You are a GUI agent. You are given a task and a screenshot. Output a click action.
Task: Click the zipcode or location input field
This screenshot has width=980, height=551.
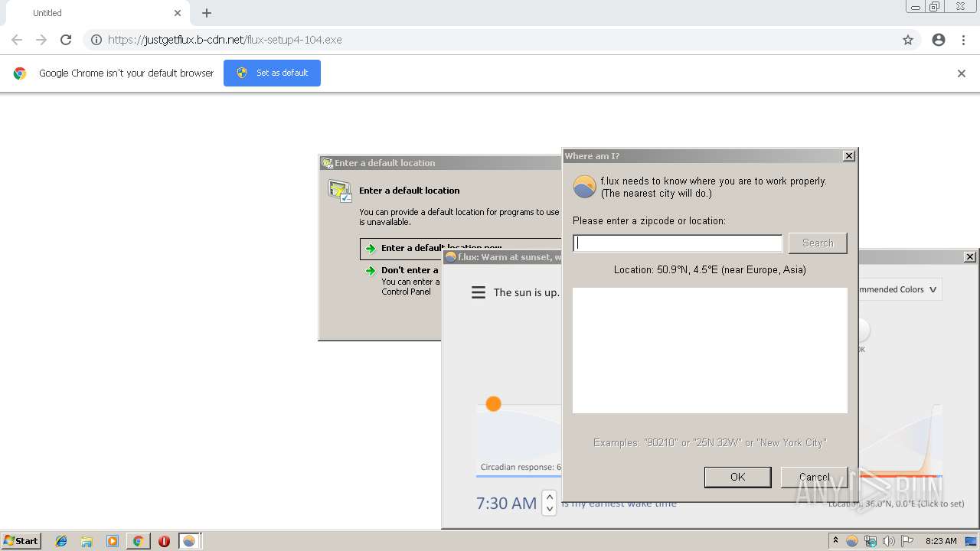coord(678,243)
